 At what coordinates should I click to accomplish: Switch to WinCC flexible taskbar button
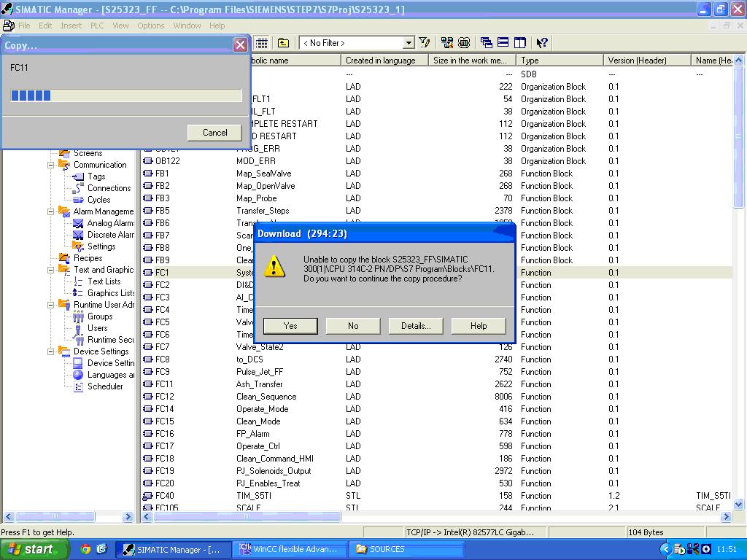[x=290, y=549]
